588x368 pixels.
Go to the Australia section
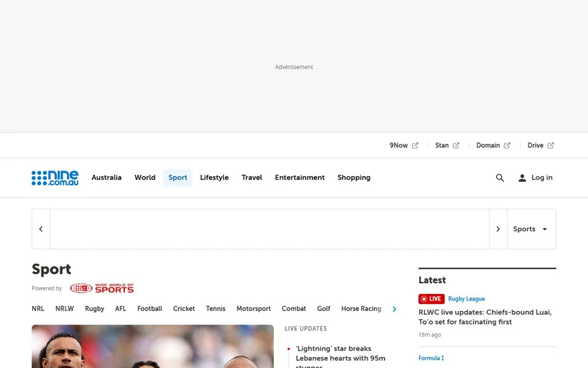107,178
